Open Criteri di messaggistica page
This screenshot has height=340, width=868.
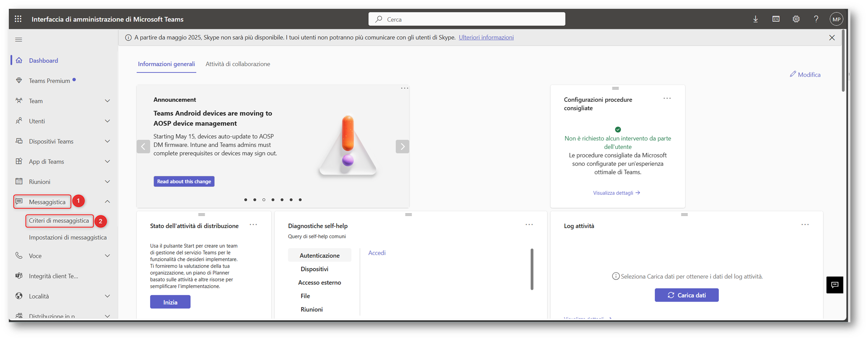pyautogui.click(x=59, y=220)
